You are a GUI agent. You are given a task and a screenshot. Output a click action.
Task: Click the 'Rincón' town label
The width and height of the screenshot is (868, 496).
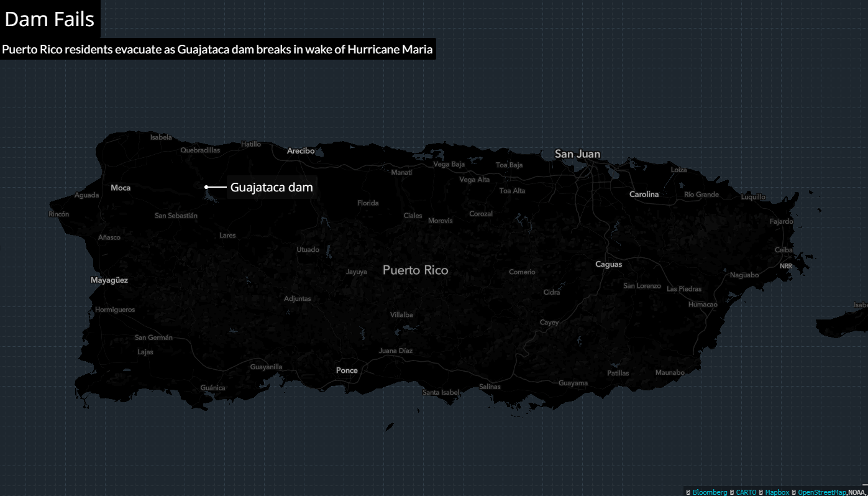click(59, 214)
